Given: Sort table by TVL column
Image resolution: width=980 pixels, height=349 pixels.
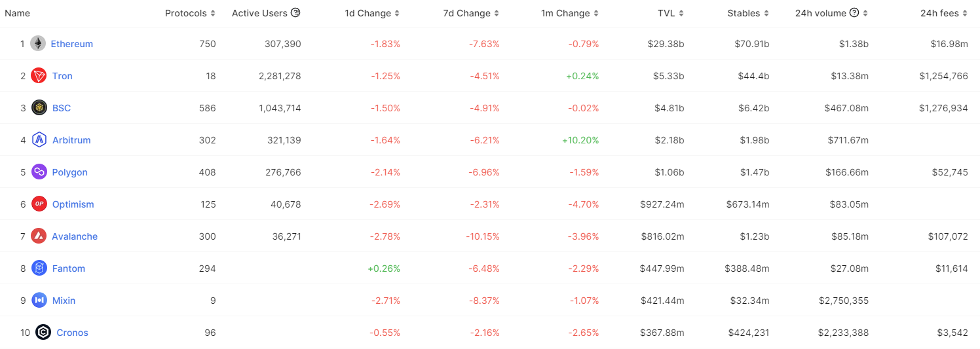Looking at the screenshot, I should (x=671, y=13).
